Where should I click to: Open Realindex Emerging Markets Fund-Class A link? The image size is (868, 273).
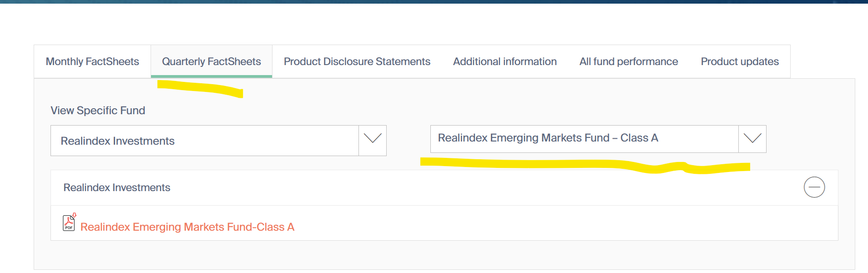tap(187, 227)
